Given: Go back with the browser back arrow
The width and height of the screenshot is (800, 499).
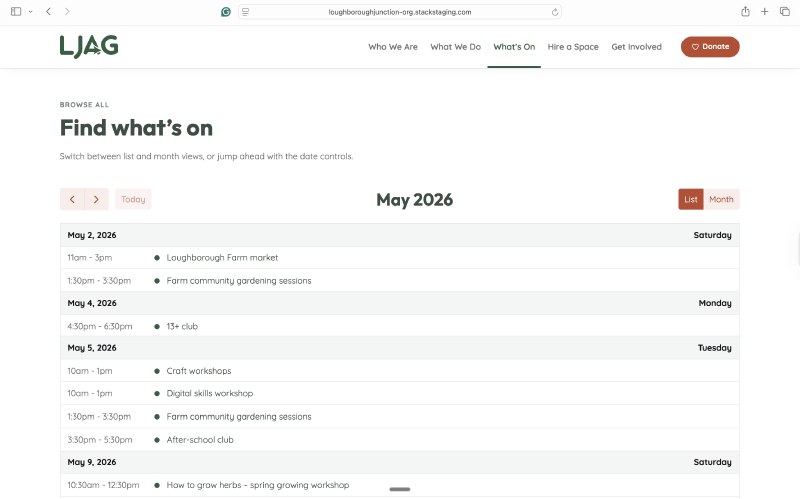Looking at the screenshot, I should [x=48, y=11].
